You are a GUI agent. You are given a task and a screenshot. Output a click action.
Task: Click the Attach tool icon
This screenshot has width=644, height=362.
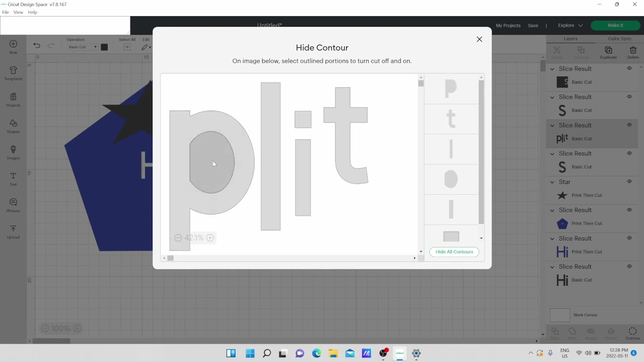click(x=591, y=331)
